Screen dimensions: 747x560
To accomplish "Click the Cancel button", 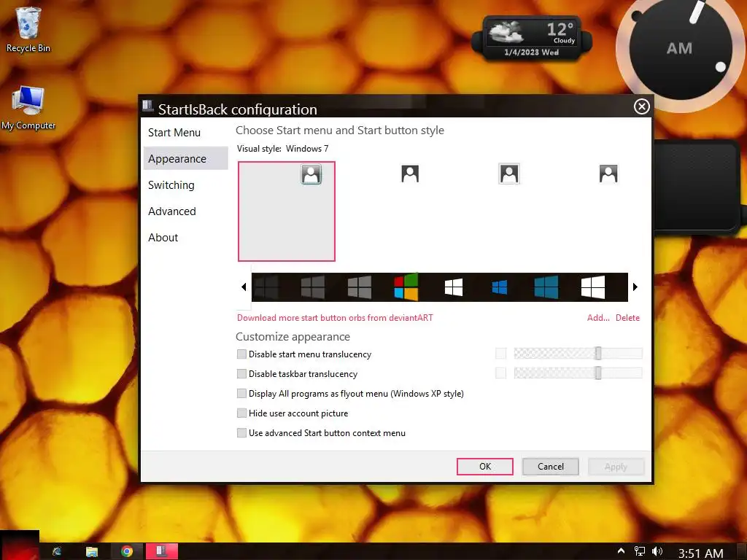I will click(551, 467).
